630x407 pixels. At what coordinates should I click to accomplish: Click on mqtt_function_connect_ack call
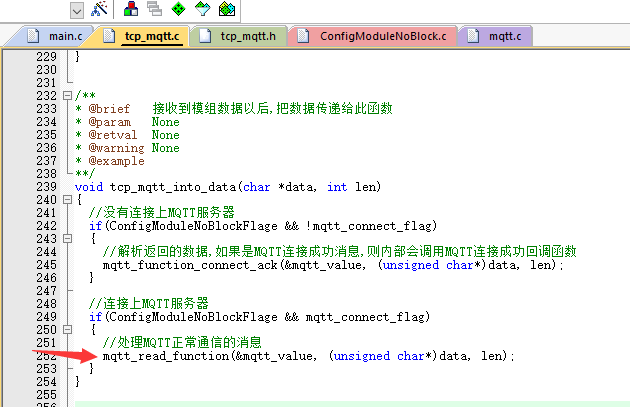click(190, 265)
